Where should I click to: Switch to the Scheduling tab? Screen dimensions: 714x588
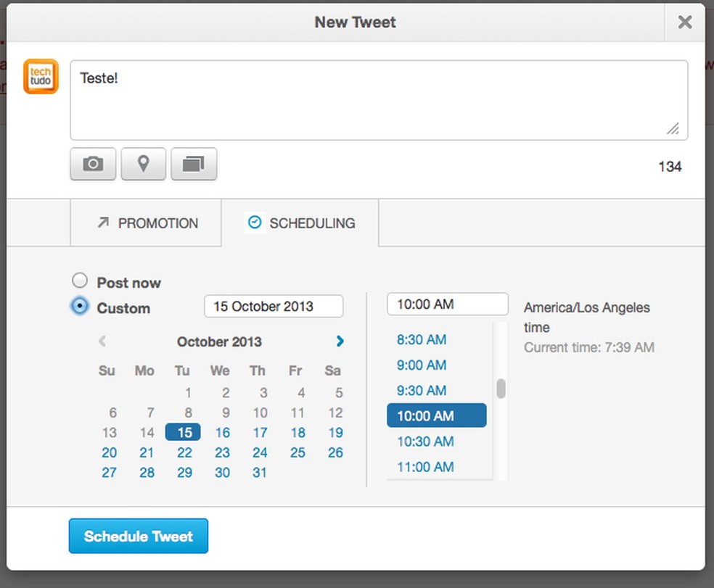pos(302,223)
